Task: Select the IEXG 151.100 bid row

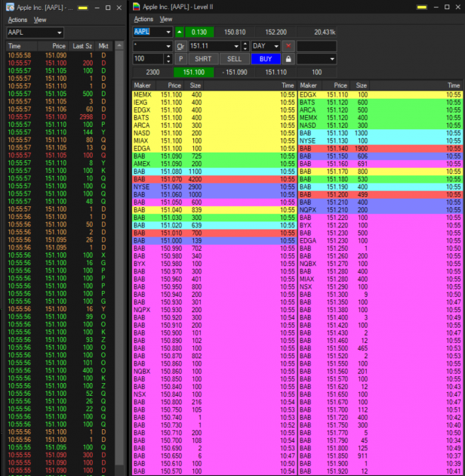Action: coord(214,102)
